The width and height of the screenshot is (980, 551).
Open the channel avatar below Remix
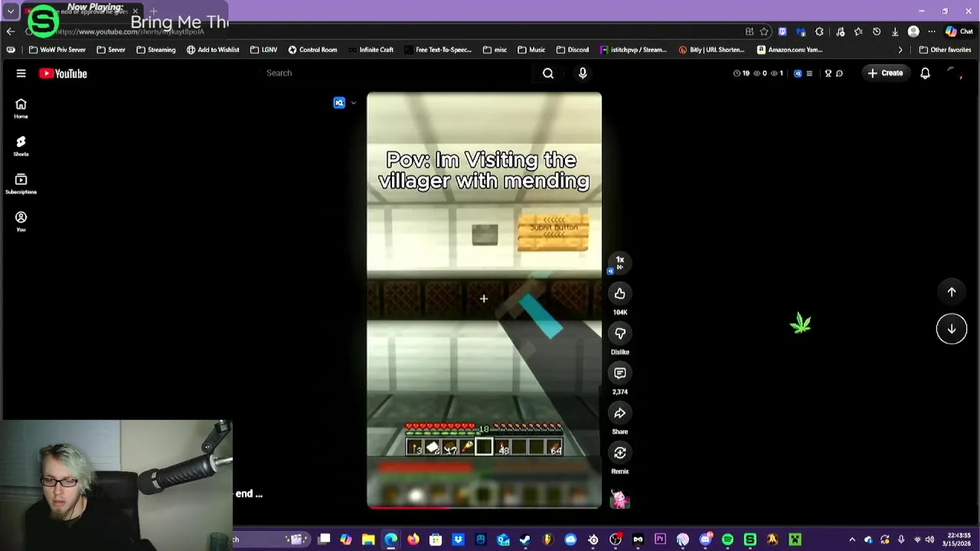click(620, 500)
